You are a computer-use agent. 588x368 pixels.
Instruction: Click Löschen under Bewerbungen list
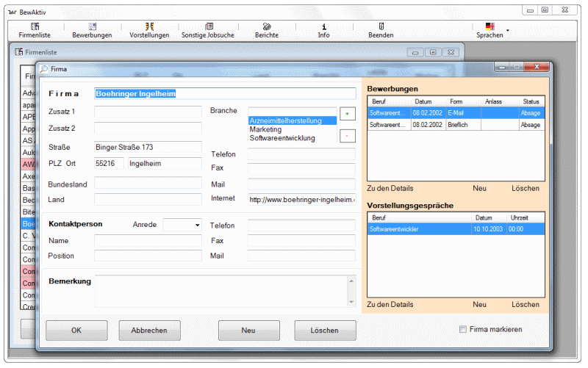(526, 189)
